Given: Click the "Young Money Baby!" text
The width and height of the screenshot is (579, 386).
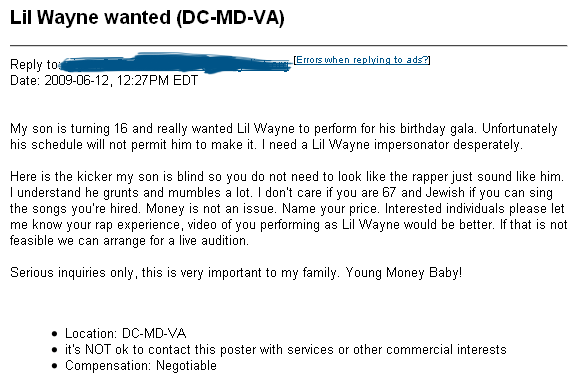Looking at the screenshot, I should [404, 273].
